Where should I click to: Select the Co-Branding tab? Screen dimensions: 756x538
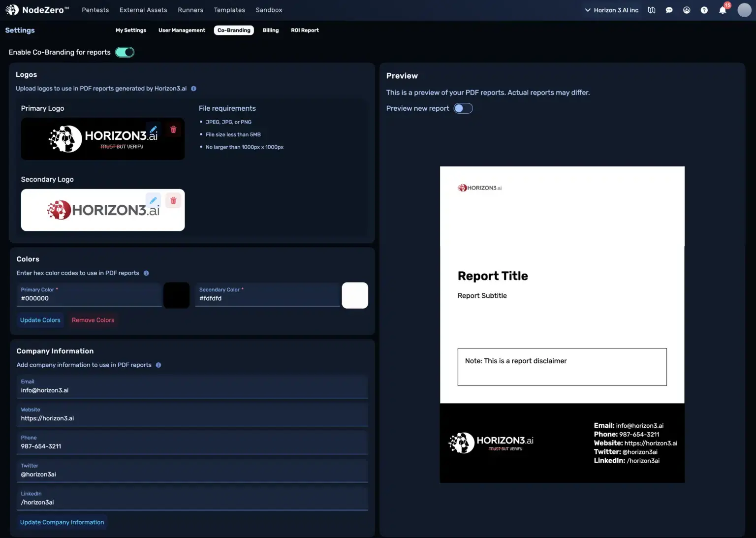(234, 31)
